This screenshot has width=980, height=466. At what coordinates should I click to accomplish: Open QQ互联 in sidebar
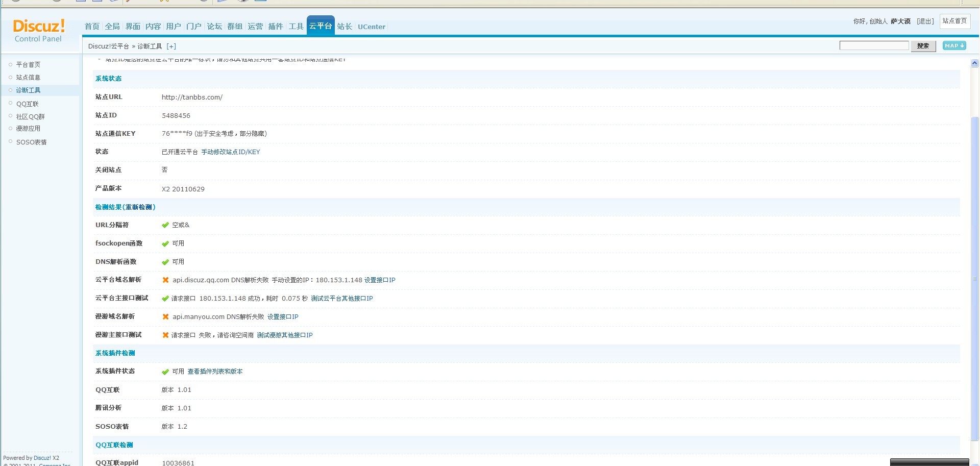27,104
